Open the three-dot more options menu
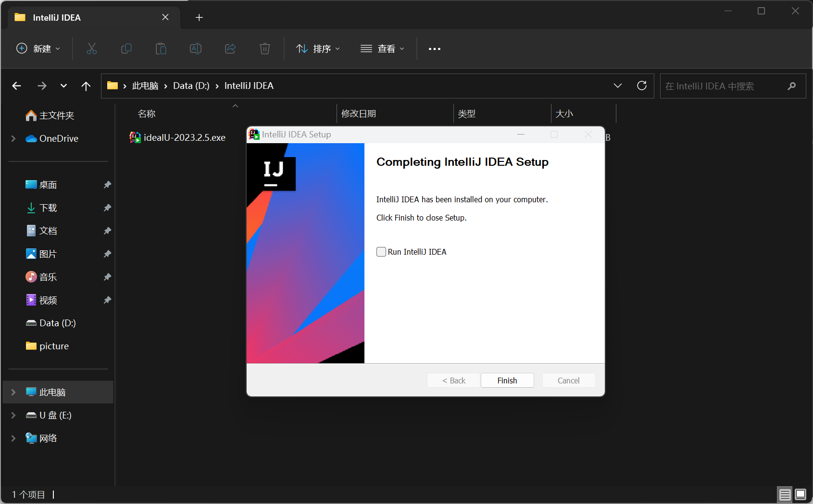813x504 pixels. click(x=435, y=49)
